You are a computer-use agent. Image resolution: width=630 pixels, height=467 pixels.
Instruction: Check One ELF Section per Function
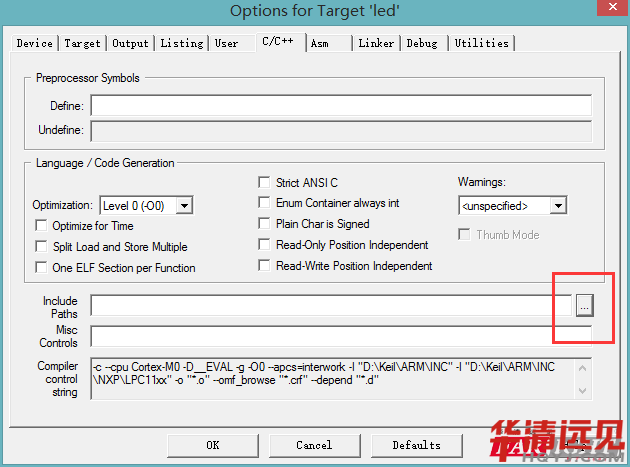pos(42,268)
